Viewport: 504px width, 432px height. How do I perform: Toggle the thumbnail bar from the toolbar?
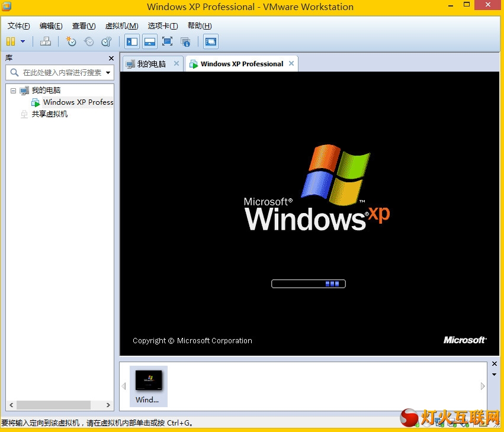[x=150, y=41]
